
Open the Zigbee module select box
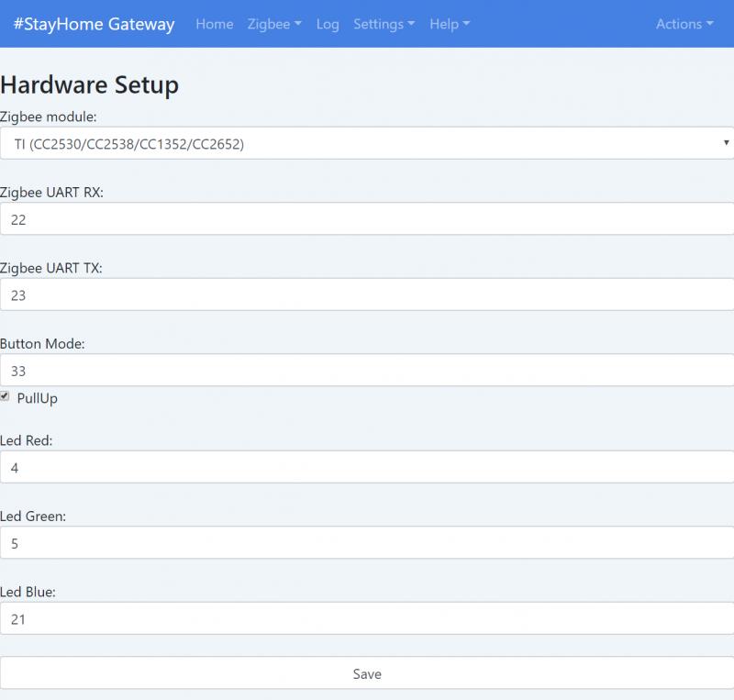[x=367, y=143]
